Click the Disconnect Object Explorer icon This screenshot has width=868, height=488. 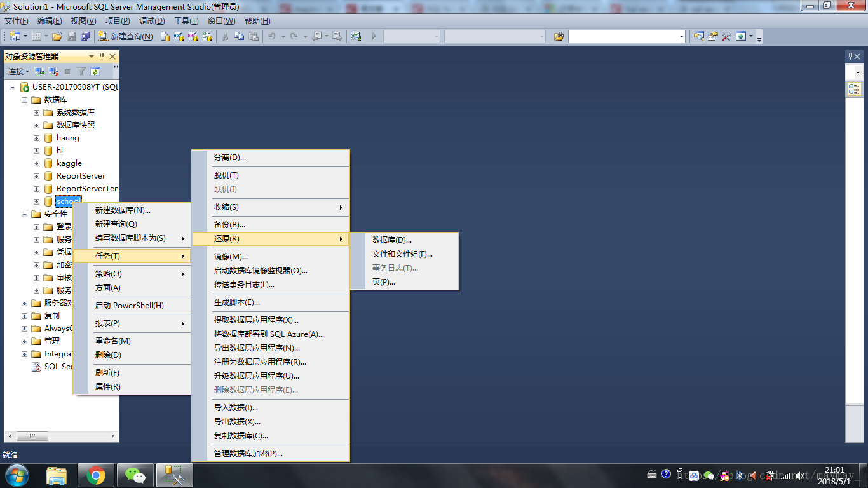click(x=54, y=72)
